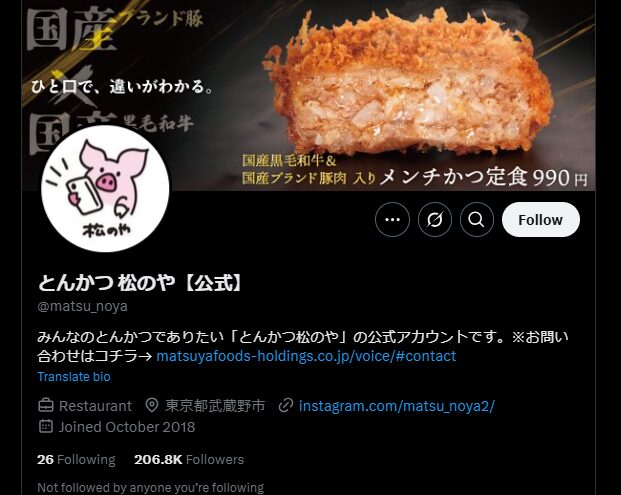This screenshot has height=495, width=621.
Task: Click the location pin icon
Action: click(x=152, y=406)
